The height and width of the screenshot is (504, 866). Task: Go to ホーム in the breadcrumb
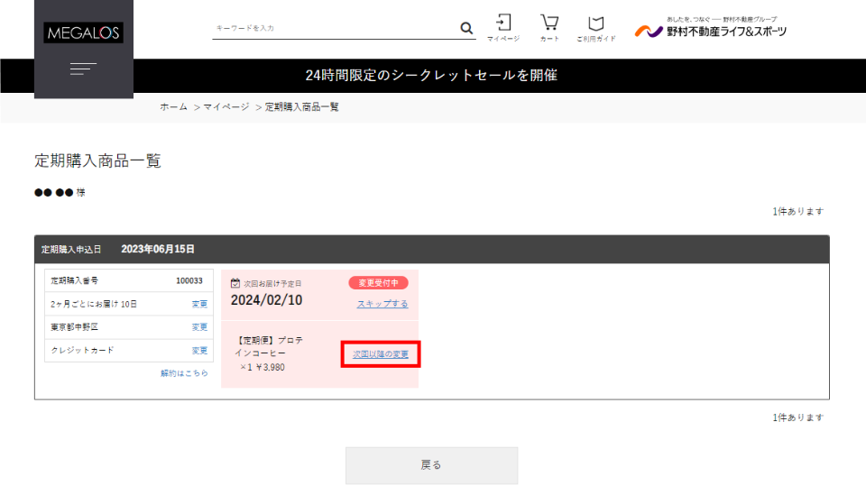point(174,106)
